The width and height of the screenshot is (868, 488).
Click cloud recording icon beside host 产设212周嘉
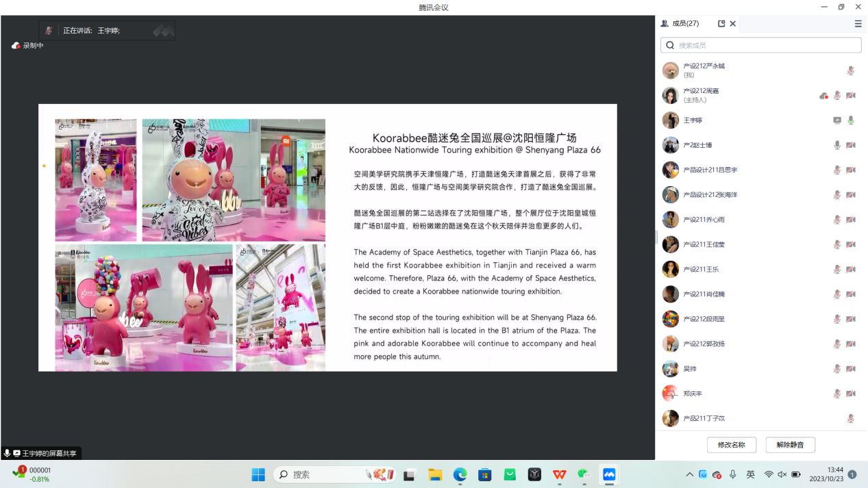pos(823,96)
